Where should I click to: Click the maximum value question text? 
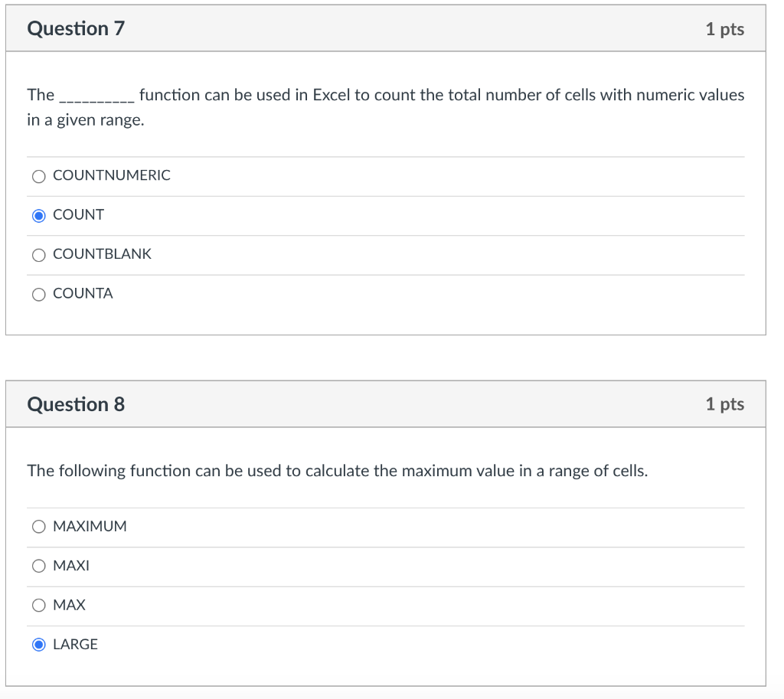coord(337,471)
